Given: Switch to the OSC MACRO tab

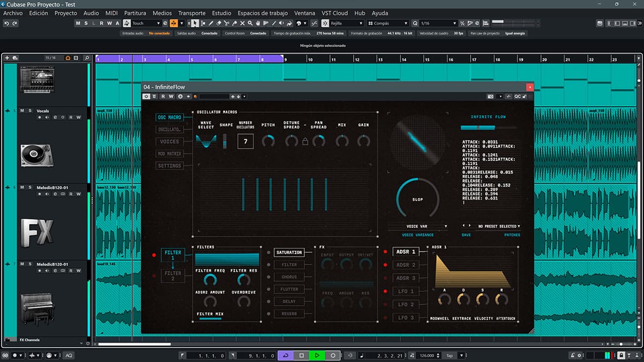Looking at the screenshot, I should coord(169,117).
